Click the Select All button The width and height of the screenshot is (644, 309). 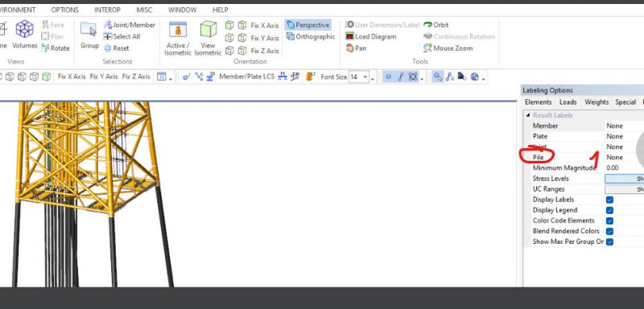tap(122, 36)
